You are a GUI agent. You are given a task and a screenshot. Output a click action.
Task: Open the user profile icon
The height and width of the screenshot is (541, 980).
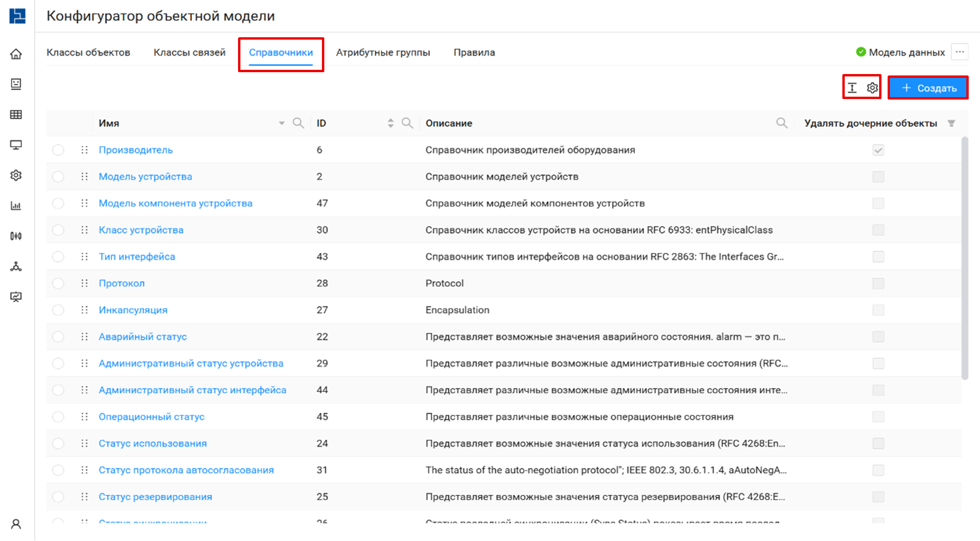pos(16,524)
